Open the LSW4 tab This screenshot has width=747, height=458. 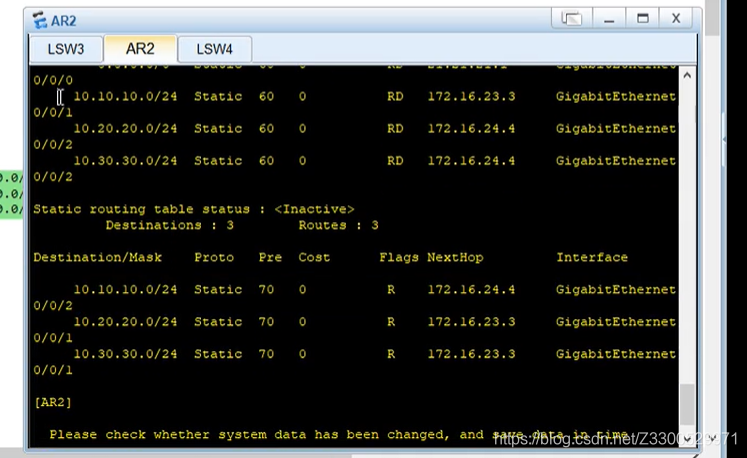pyautogui.click(x=214, y=49)
